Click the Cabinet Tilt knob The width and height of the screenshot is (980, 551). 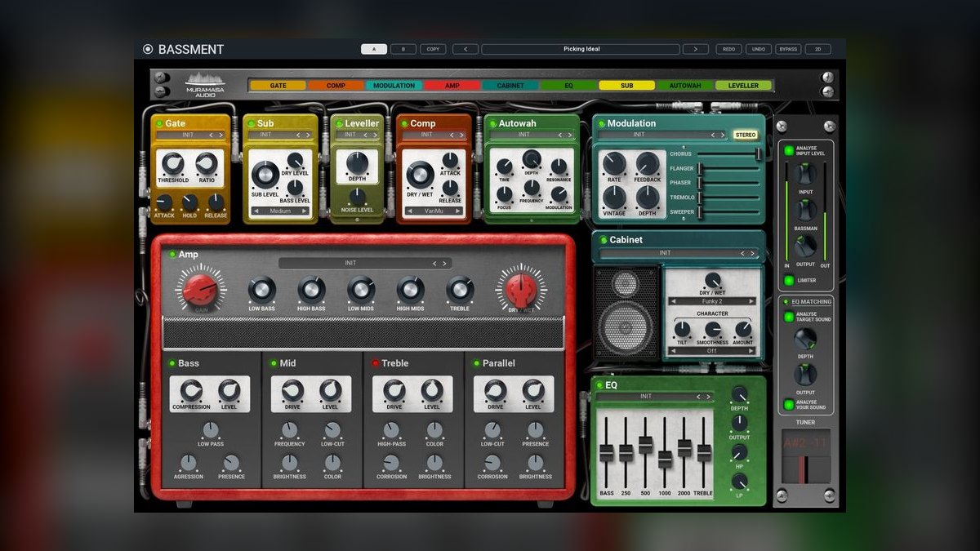pos(682,330)
